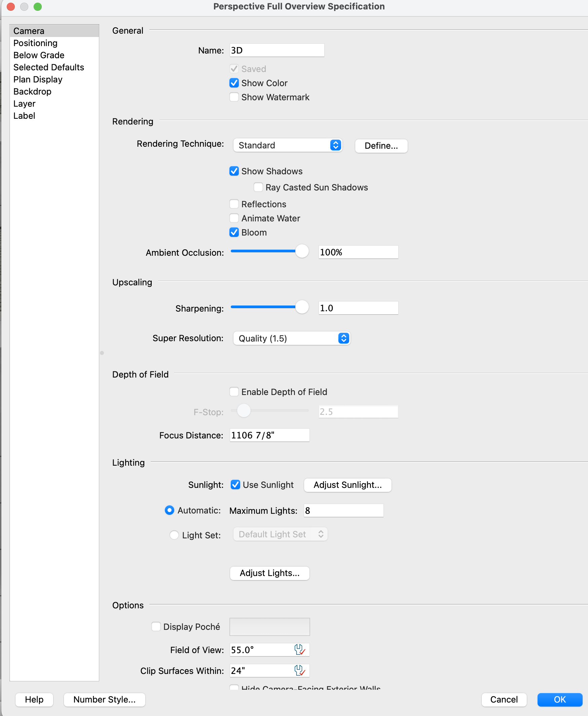Enable the Reflections checkbox

[234, 204]
